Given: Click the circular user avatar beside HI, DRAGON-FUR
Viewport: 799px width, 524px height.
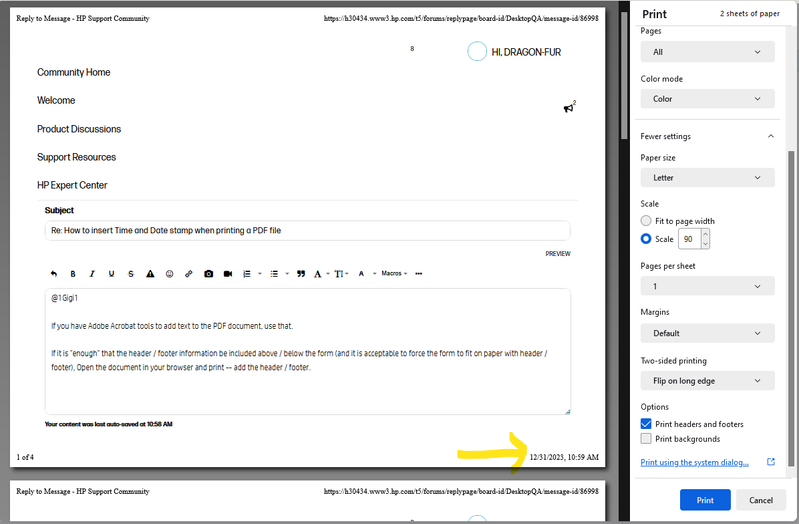Looking at the screenshot, I should click(477, 51).
